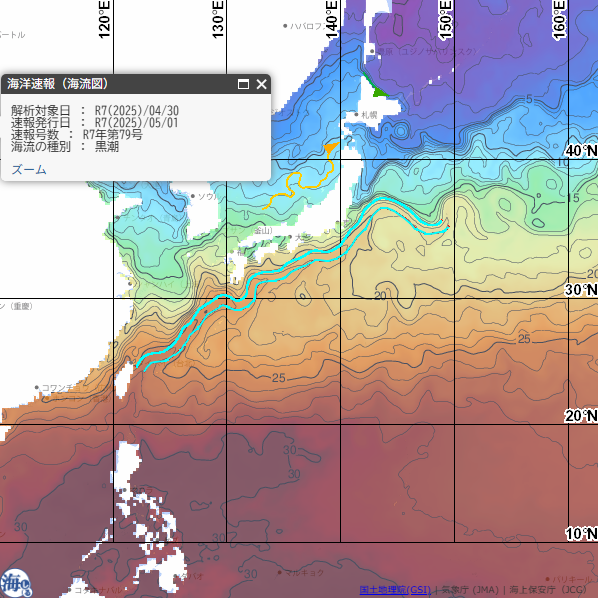
Task: Close the 海洋速報 (海流図) popup
Action: tap(261, 84)
